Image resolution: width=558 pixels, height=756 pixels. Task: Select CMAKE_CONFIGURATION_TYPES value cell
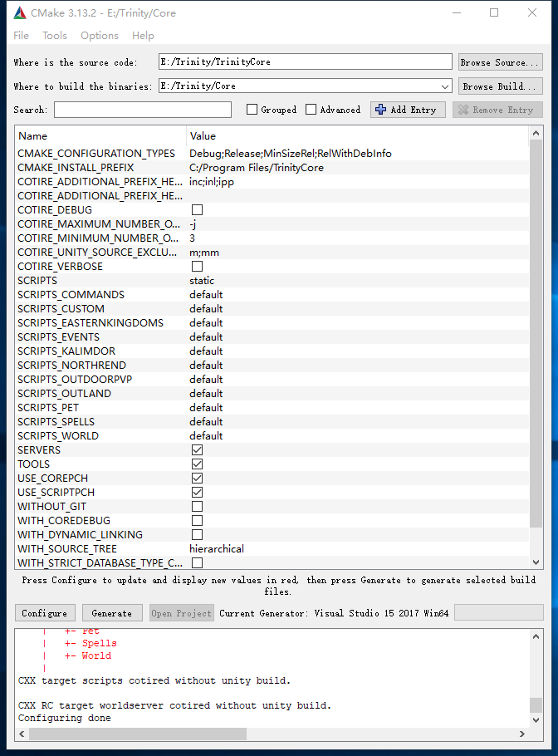point(357,154)
